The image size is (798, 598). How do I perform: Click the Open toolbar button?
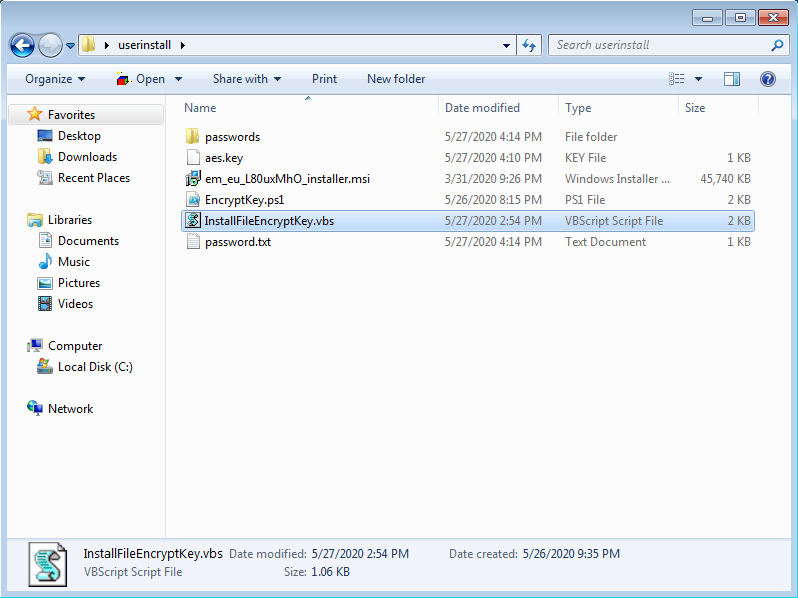[x=140, y=79]
